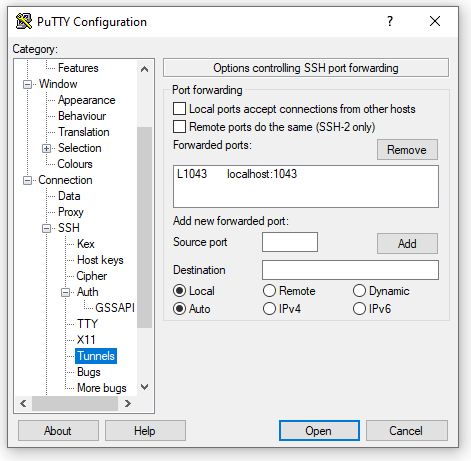Select the Auth category label
This screenshot has height=461, width=471.
(87, 292)
